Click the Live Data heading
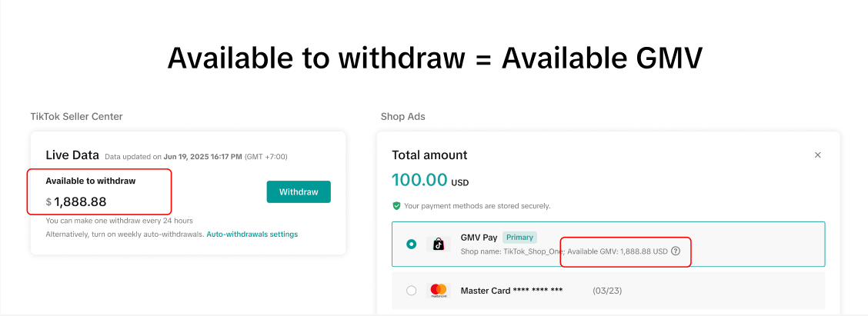 coord(72,155)
